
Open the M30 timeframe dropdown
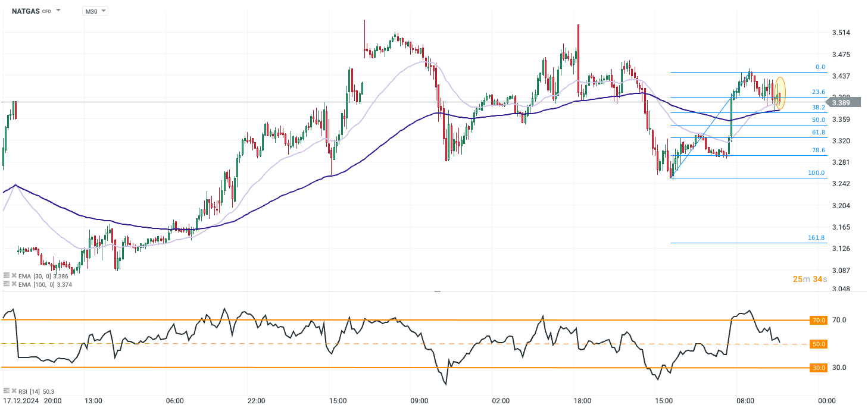click(x=95, y=11)
